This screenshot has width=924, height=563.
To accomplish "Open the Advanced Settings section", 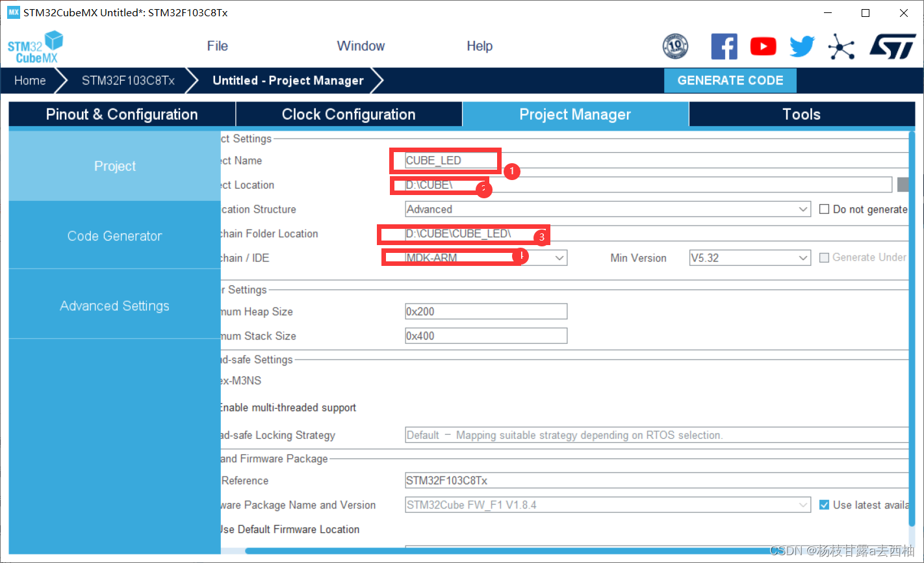I will click(114, 306).
